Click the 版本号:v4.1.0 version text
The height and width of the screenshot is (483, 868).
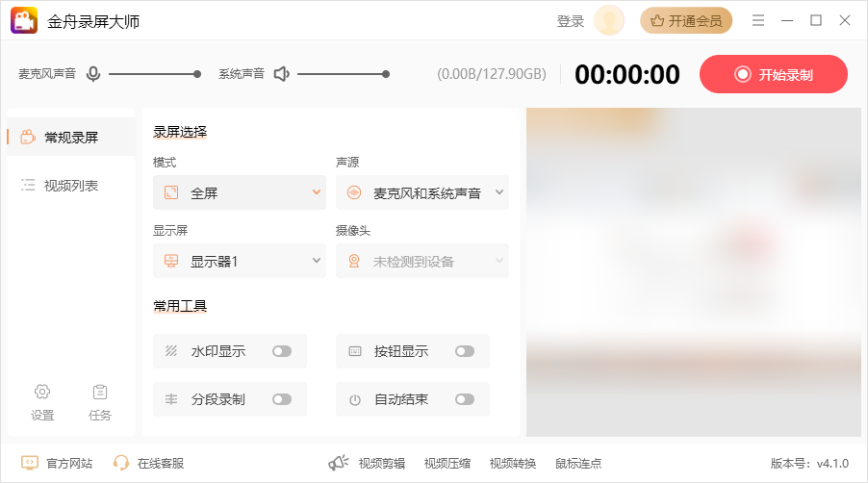(809, 463)
